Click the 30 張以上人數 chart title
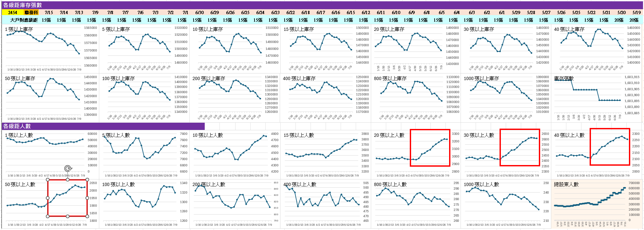This screenshot has height=230, width=644. click(x=479, y=135)
